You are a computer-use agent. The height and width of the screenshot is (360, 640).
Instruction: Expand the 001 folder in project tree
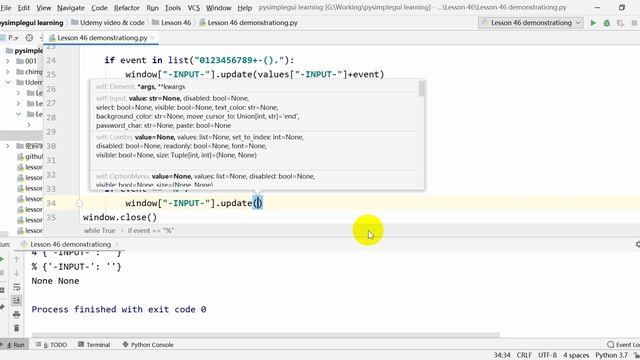(x=8, y=61)
